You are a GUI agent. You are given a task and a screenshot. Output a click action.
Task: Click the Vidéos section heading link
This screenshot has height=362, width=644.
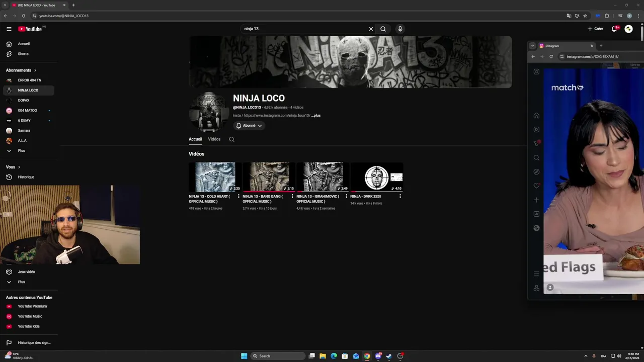tap(196, 154)
